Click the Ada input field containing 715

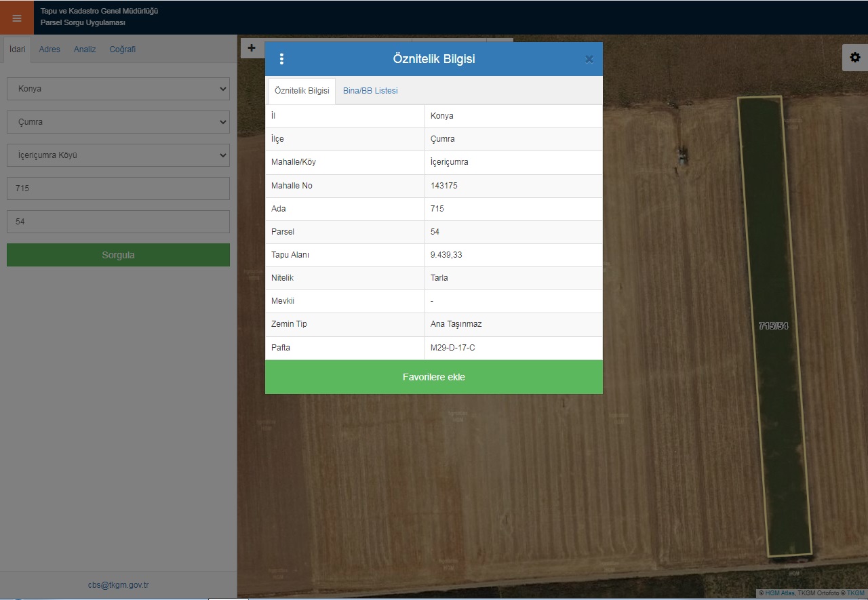(x=118, y=188)
